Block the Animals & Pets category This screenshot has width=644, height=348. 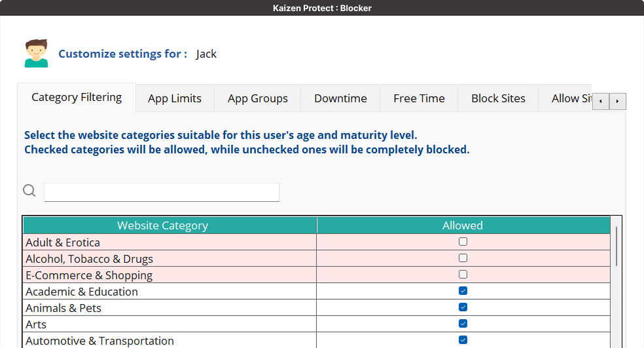pyautogui.click(x=463, y=307)
